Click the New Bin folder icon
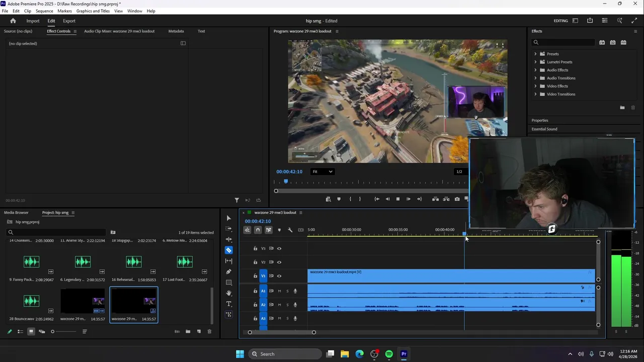Image resolution: width=644 pixels, height=362 pixels. click(188, 331)
